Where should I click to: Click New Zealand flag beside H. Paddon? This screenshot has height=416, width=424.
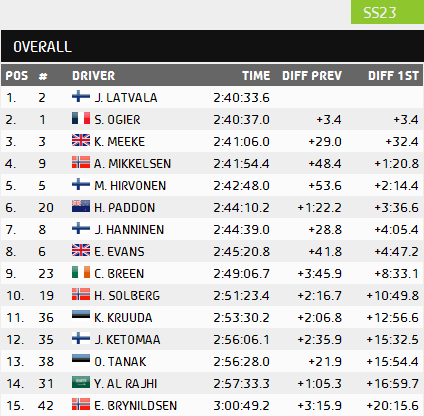(81, 206)
